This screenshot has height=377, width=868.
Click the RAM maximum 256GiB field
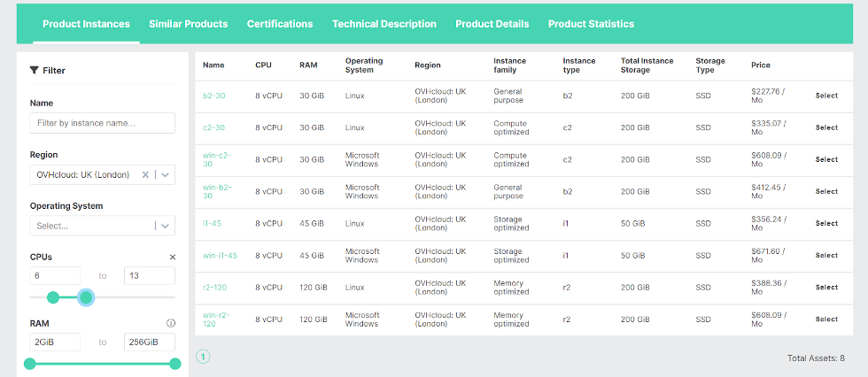pos(150,342)
